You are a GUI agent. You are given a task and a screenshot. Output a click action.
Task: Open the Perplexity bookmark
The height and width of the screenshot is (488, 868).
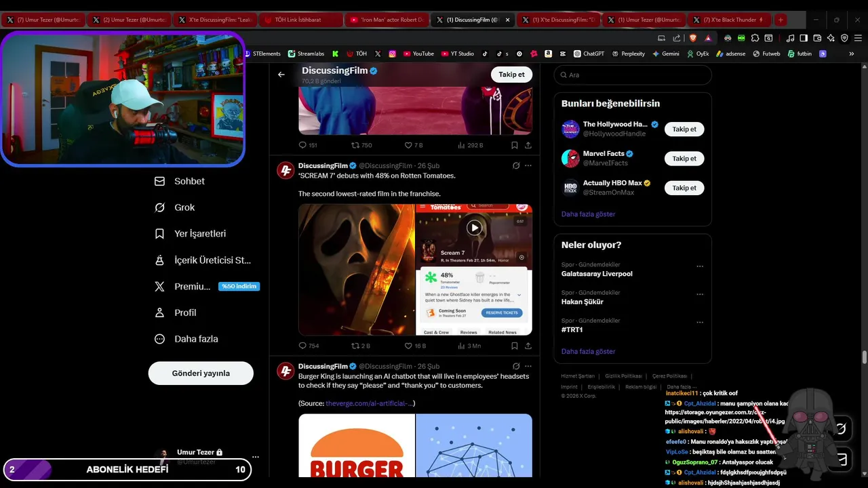628,54
